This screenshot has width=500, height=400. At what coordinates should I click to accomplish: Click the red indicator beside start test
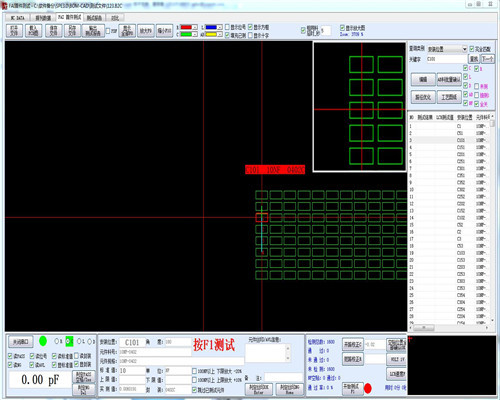(x=368, y=388)
